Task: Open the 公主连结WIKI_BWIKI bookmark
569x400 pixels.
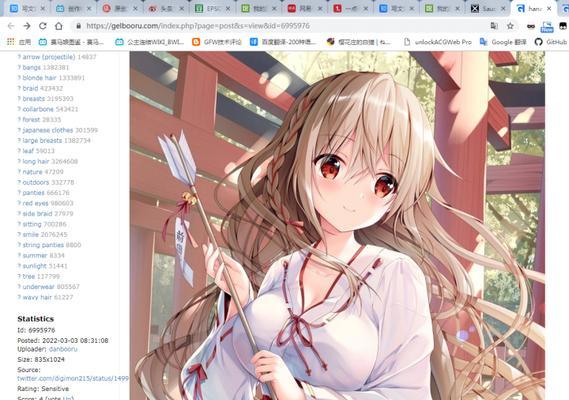Action: click(150, 42)
